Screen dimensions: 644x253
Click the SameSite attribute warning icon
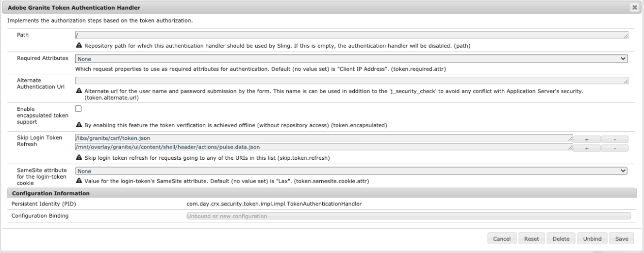[x=79, y=181]
